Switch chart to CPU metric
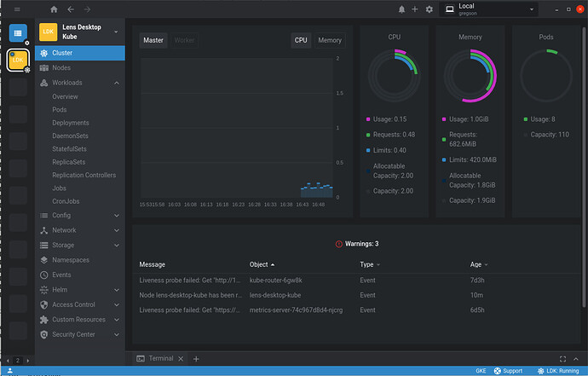The width and height of the screenshot is (588, 376). click(301, 40)
